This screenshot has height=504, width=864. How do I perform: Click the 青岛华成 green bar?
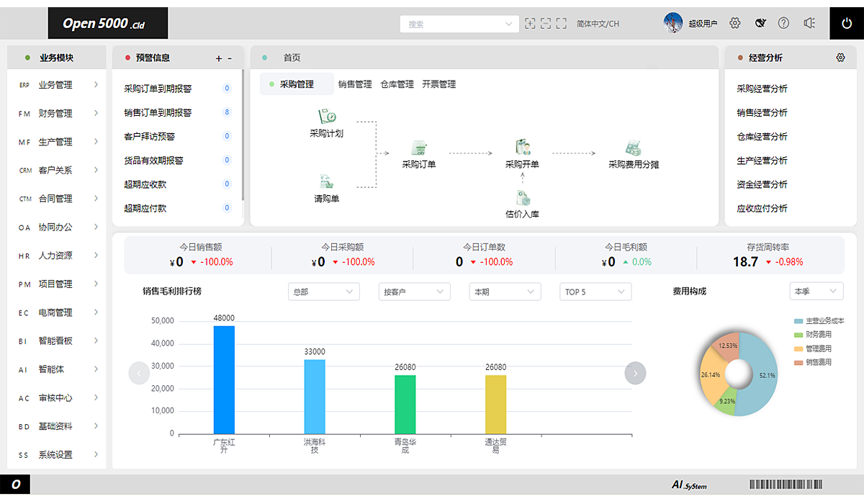[x=405, y=404]
